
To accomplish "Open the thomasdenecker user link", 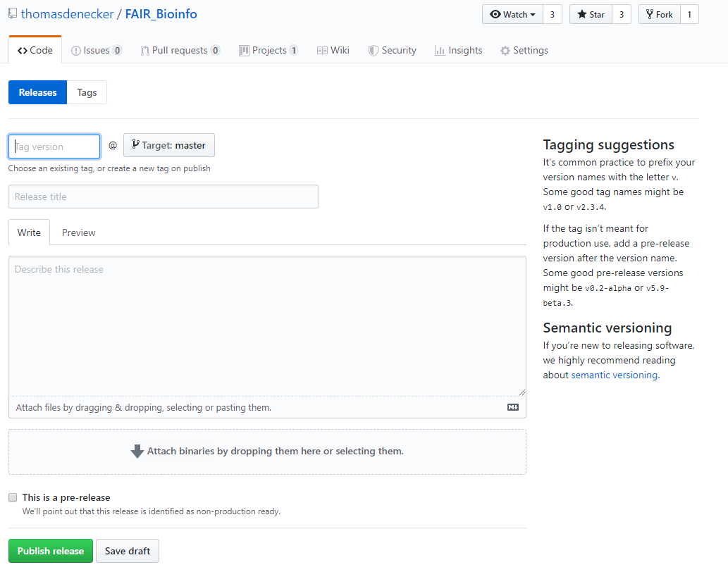I will coord(68,14).
